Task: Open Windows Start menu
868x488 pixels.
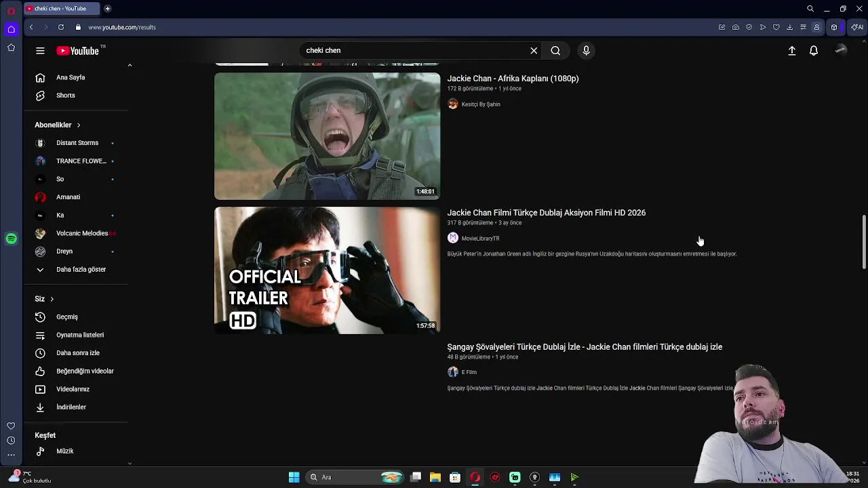Action: [294, 477]
